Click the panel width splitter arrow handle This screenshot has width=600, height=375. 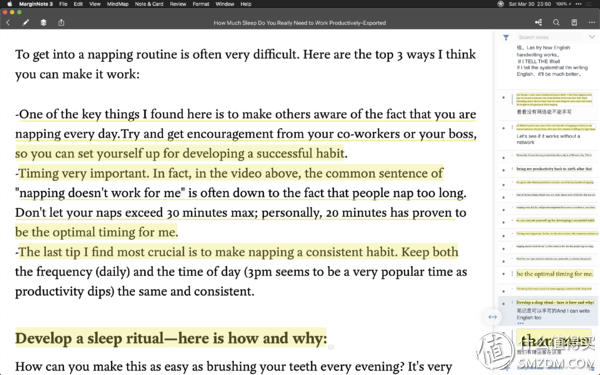point(492,317)
